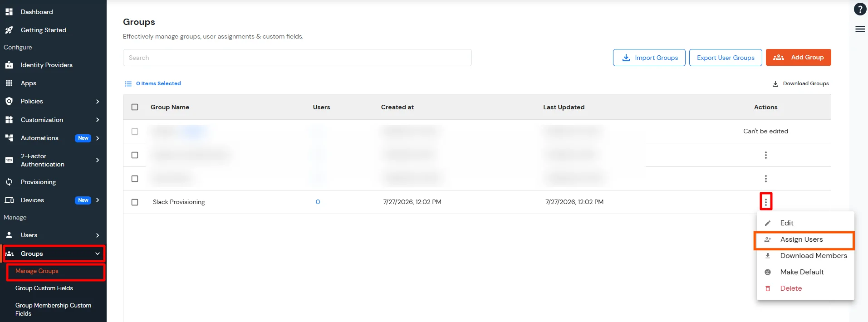Click the Created at column header
The image size is (868, 322).
[397, 107]
